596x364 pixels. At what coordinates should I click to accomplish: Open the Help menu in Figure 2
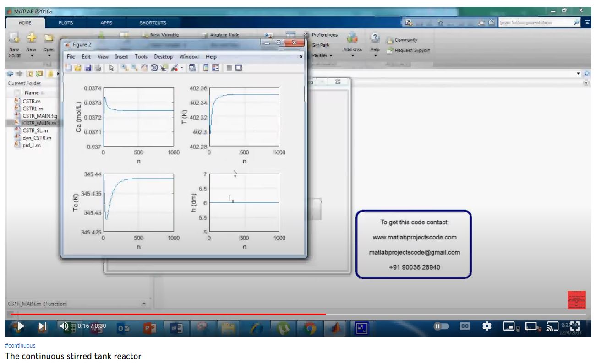click(211, 57)
